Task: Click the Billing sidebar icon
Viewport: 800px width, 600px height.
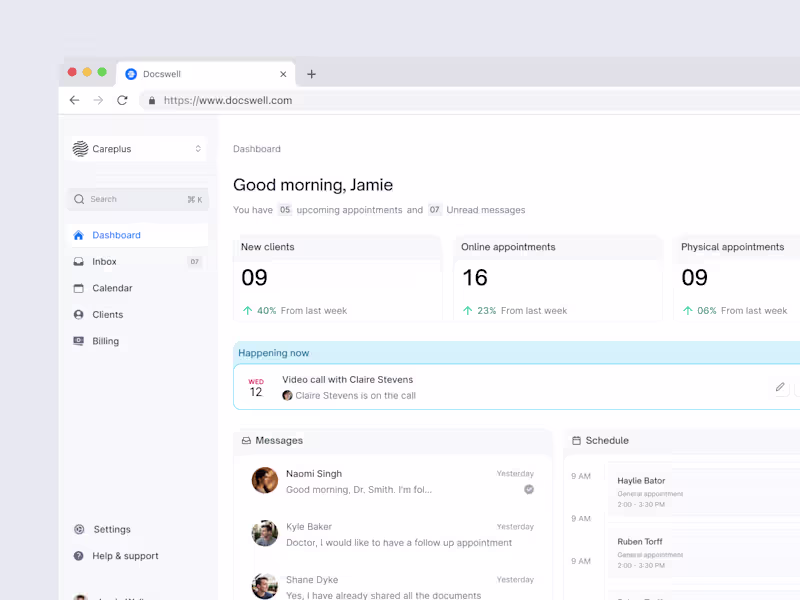Action: click(79, 341)
